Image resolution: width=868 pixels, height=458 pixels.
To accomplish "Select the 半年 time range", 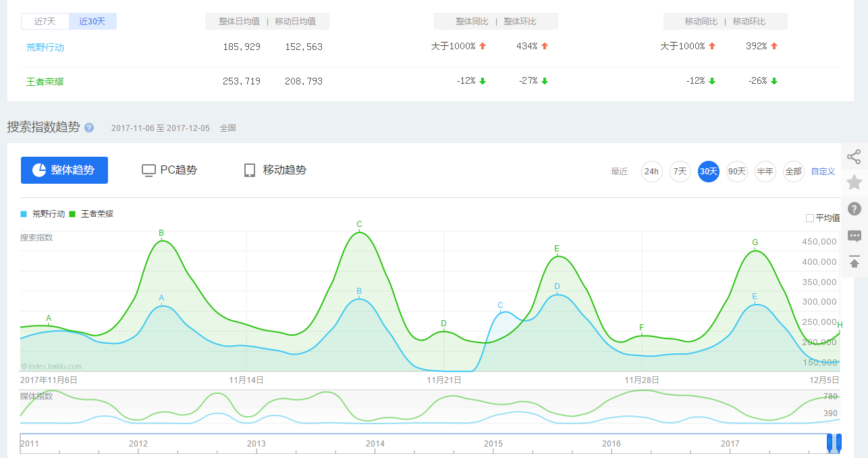I will (765, 172).
